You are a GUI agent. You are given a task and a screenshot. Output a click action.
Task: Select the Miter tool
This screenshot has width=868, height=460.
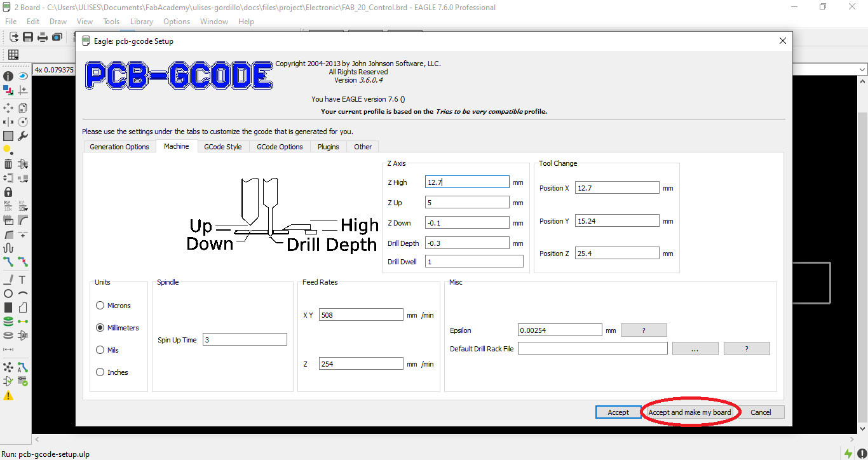(x=23, y=220)
